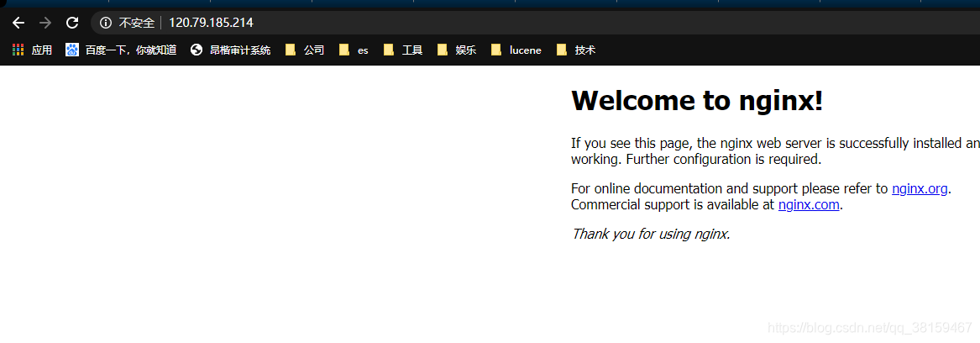This screenshot has width=980, height=343.
Task: Expand the 公司 bookmark folder
Action: coord(305,50)
